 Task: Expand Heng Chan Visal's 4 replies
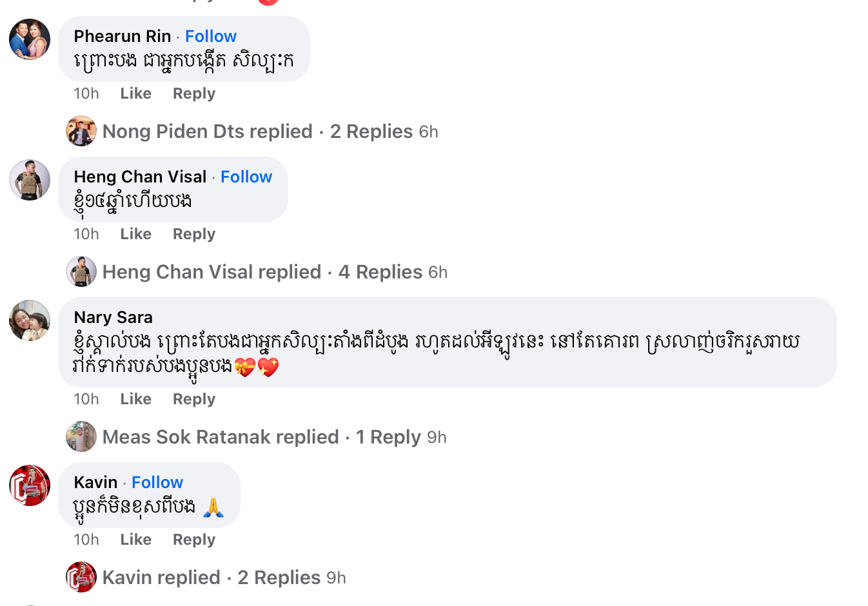[x=380, y=272]
